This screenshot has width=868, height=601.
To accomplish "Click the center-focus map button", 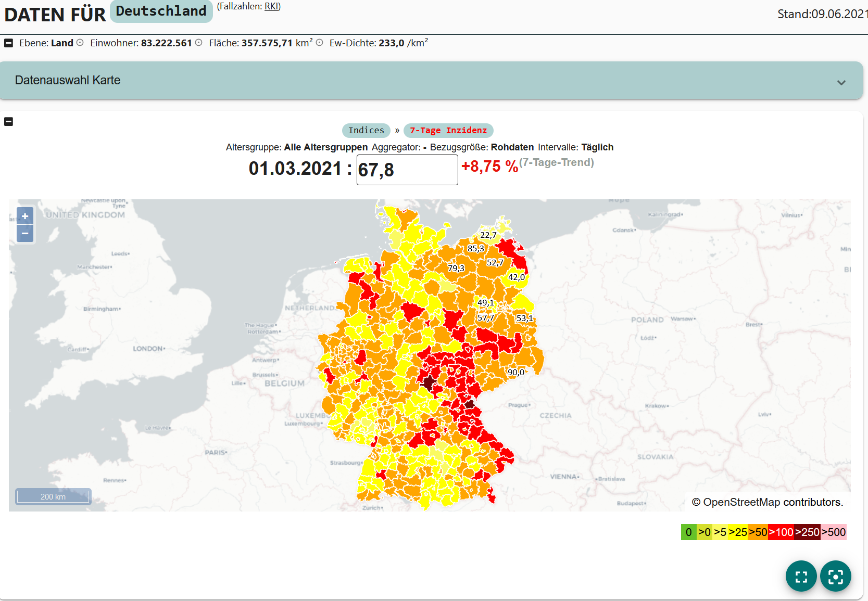I will point(836,576).
